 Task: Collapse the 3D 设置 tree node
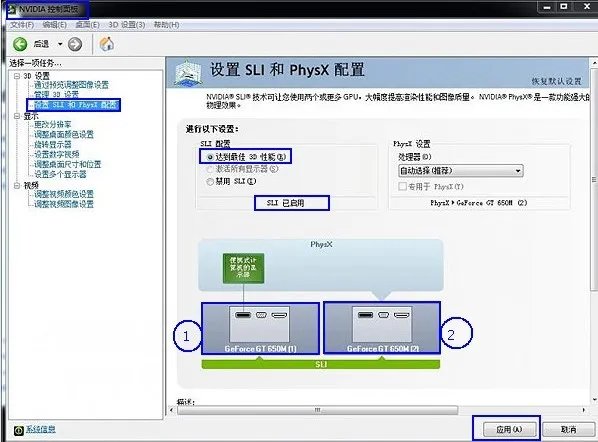click(x=17, y=76)
